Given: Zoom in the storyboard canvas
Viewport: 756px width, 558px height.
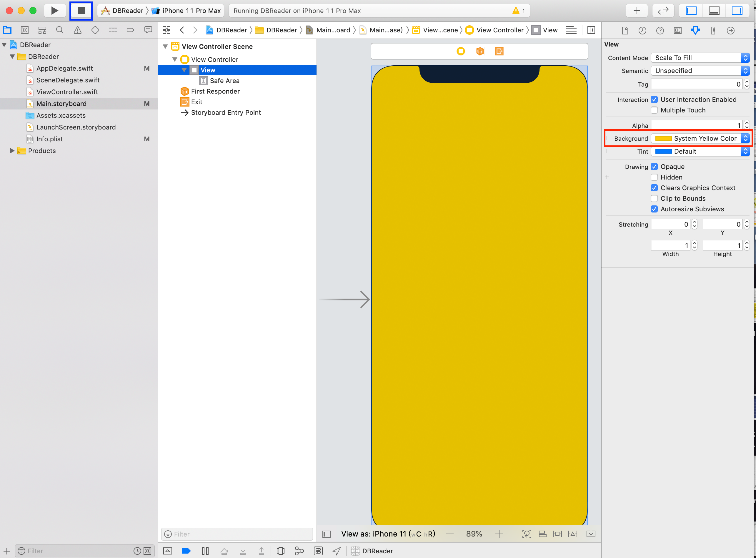Looking at the screenshot, I should (499, 534).
